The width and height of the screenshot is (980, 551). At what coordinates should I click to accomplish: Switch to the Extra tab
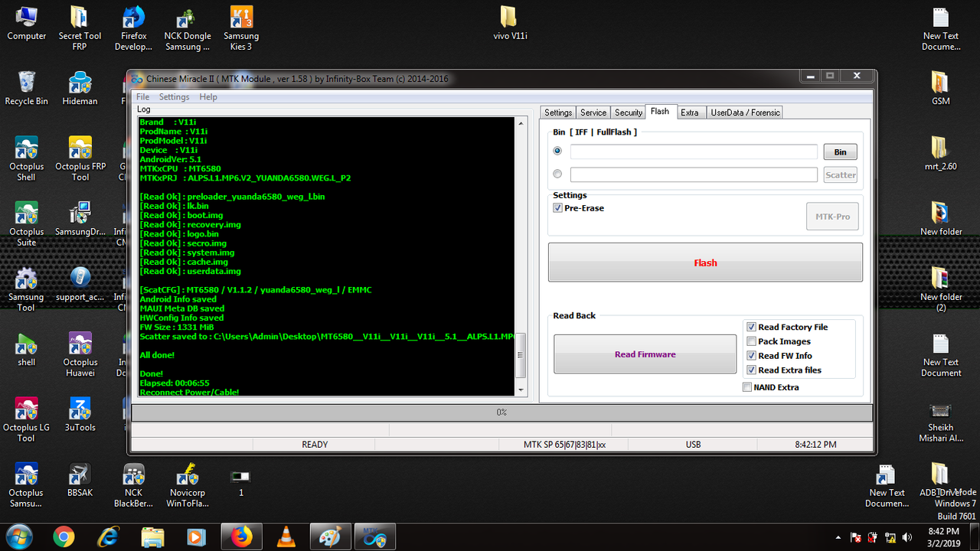point(690,112)
